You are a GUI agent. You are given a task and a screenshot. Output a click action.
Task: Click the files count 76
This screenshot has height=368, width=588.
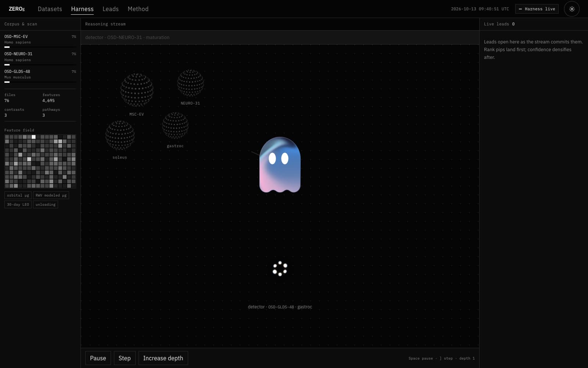coord(7,100)
